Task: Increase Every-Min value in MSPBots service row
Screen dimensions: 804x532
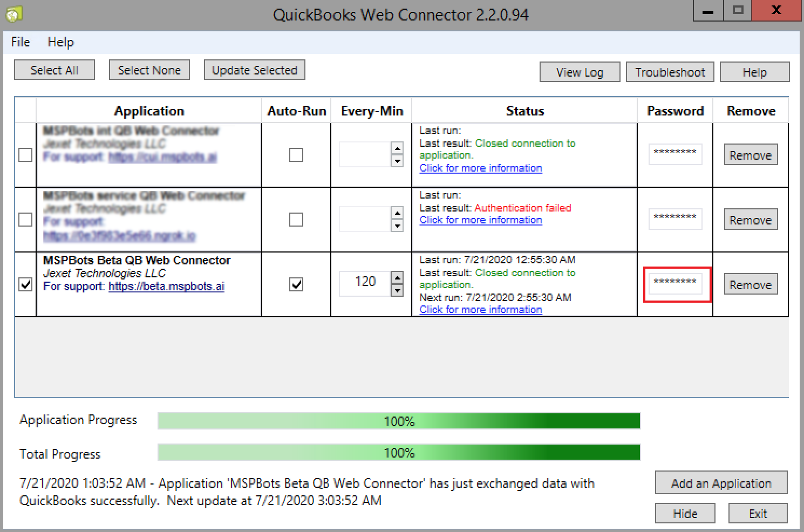Action: (397, 214)
